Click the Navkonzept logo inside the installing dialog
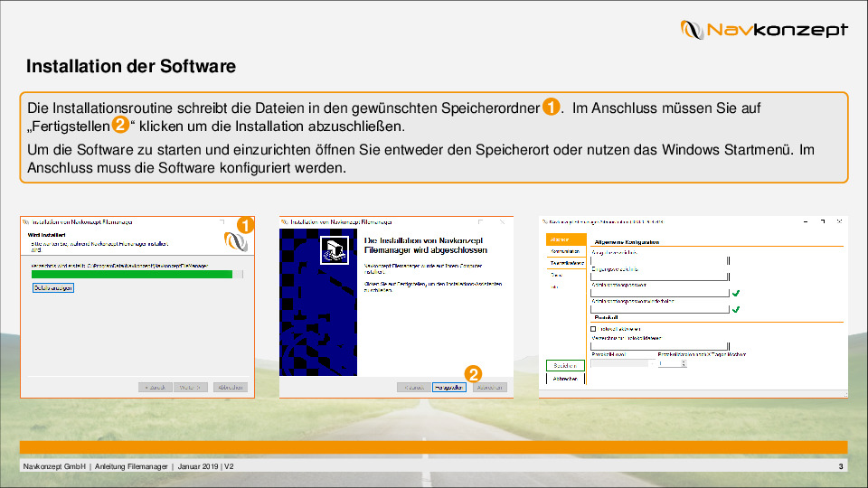Image resolution: width=868 pixels, height=488 pixels. [x=235, y=241]
